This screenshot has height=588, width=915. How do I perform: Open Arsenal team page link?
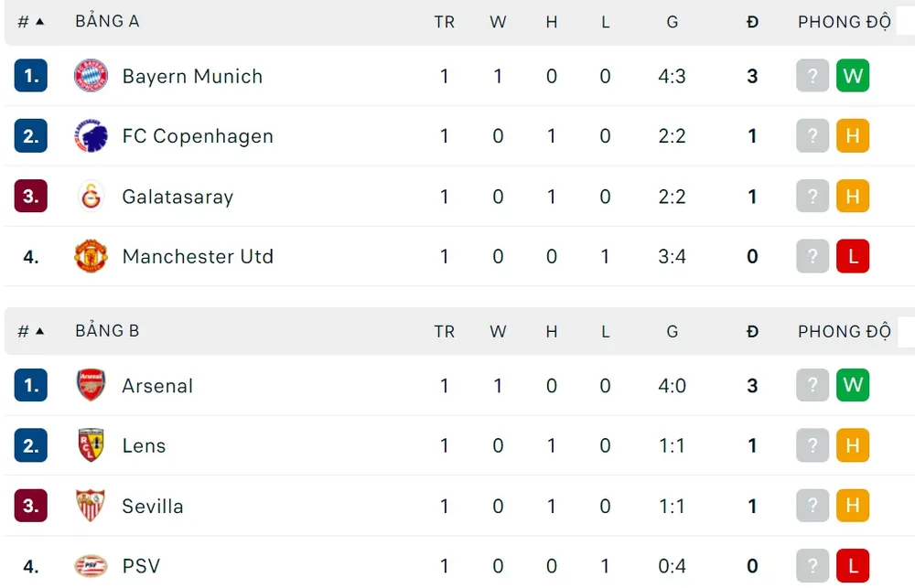tap(157, 386)
